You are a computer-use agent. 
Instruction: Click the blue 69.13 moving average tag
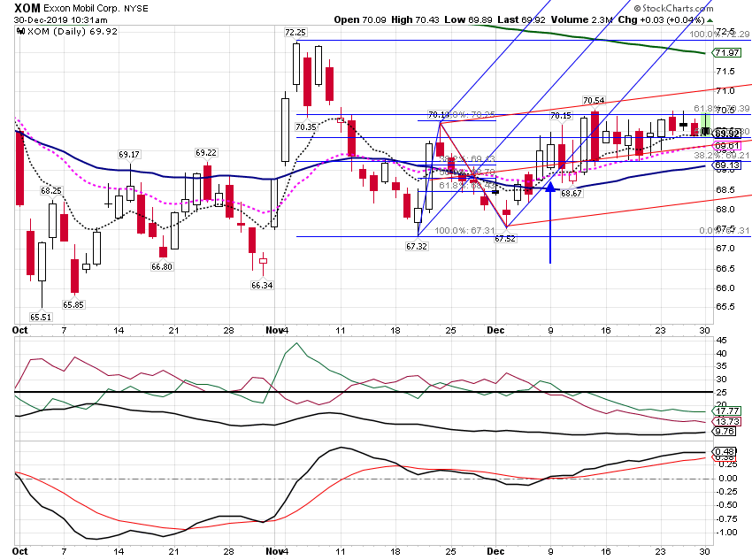pos(727,165)
